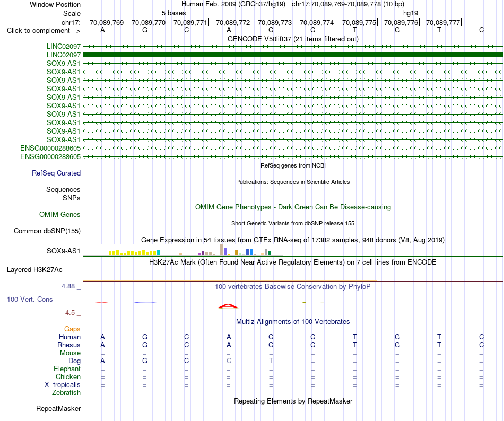Open the OMIM Gene Phenotypes track title

(293, 207)
